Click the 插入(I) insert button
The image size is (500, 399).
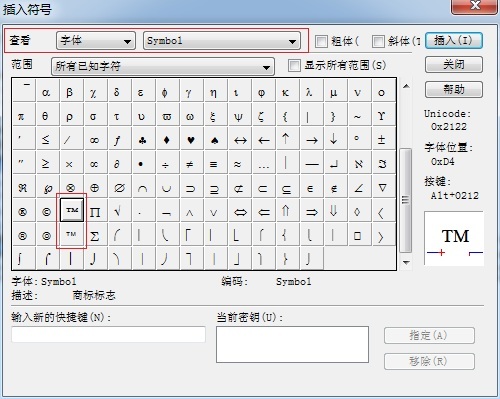454,41
